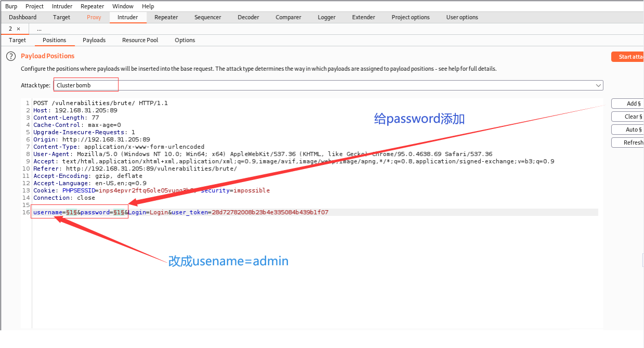
Task: Open the Payload Positions help icon
Action: pos(10,56)
